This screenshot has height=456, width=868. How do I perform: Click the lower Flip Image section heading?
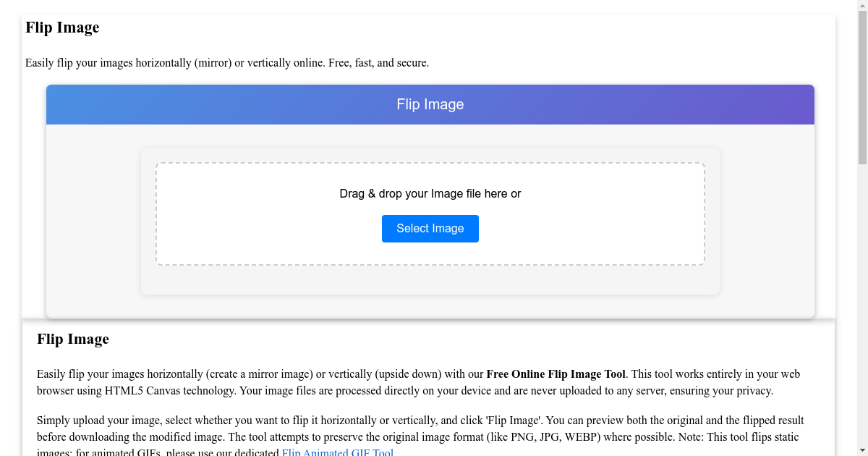(x=72, y=339)
